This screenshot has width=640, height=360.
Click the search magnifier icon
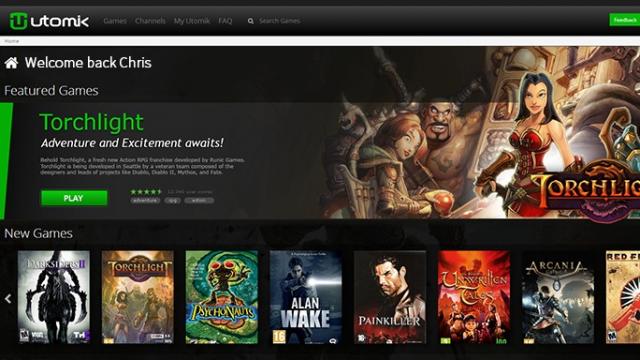(x=251, y=21)
